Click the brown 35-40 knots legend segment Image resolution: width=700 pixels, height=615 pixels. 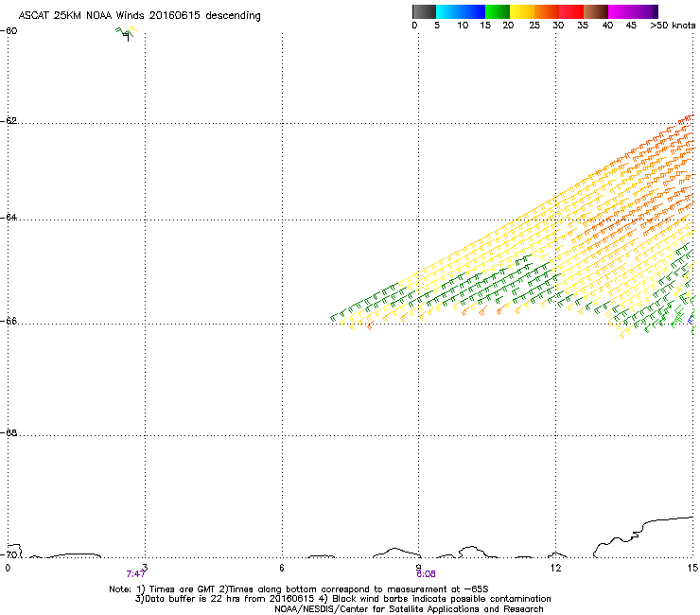click(x=596, y=11)
